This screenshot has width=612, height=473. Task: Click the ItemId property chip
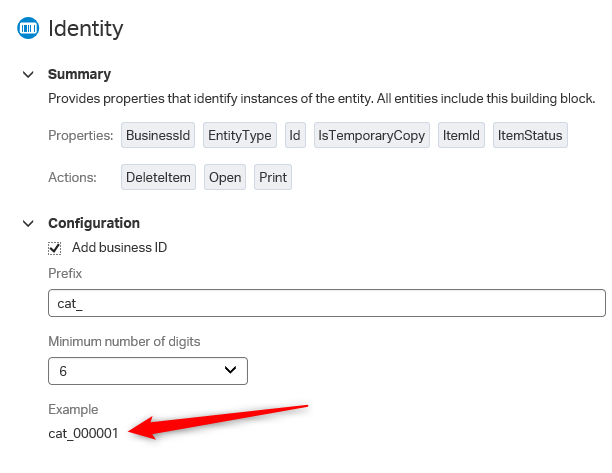click(x=461, y=135)
